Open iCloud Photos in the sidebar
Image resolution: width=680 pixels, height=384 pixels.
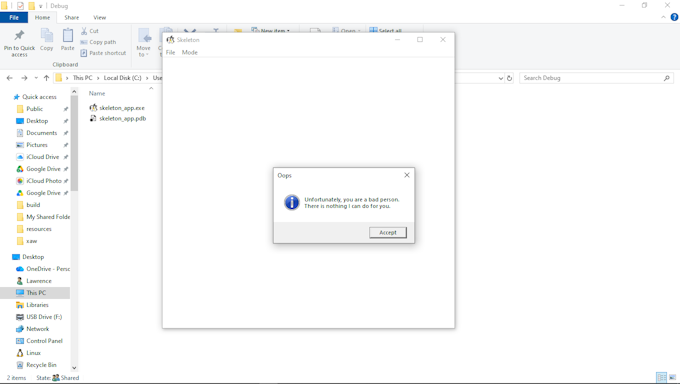(43, 181)
